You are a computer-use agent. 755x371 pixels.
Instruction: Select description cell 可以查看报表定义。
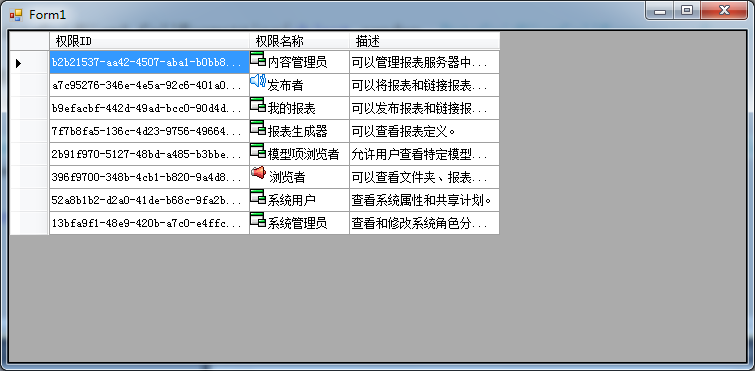(425, 131)
